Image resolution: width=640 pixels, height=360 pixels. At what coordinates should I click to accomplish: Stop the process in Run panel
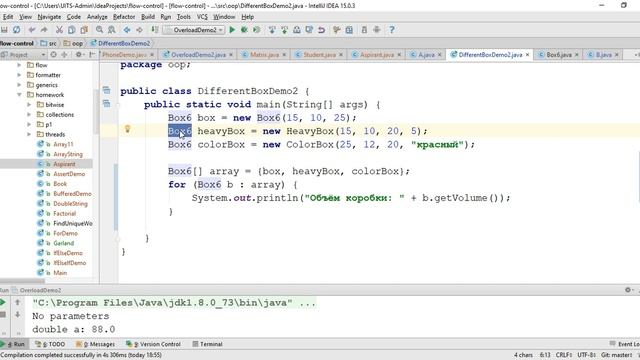pos(3,314)
